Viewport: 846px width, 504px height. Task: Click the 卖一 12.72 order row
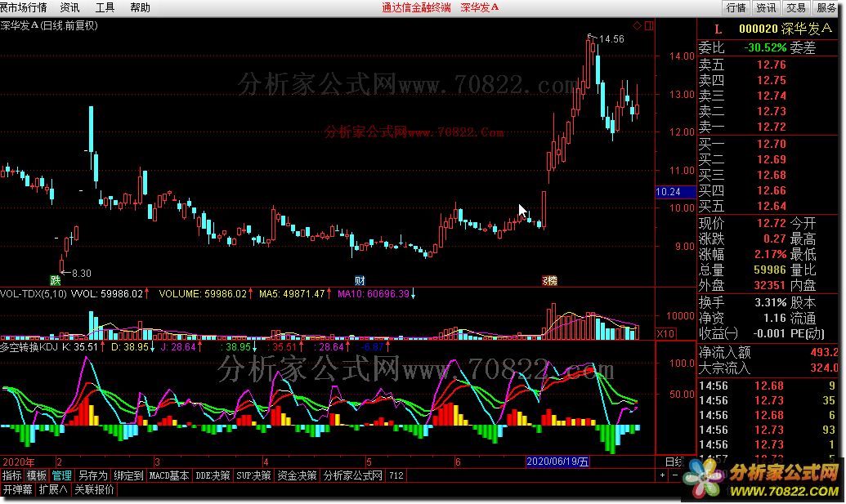(769, 127)
